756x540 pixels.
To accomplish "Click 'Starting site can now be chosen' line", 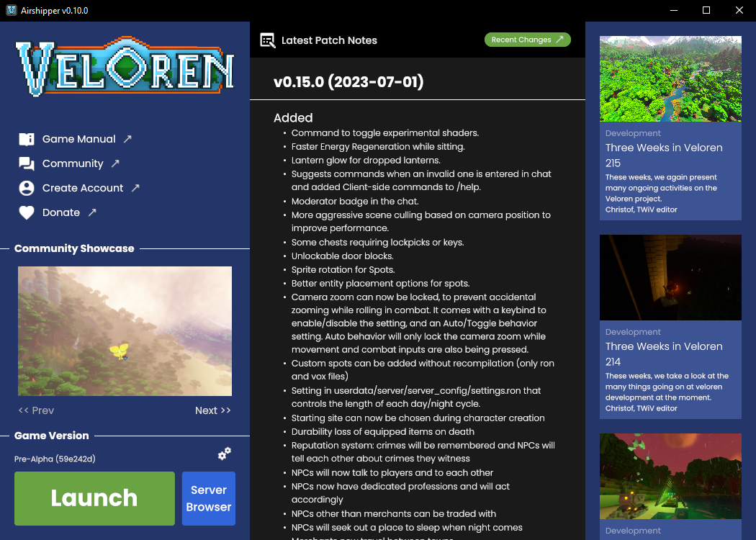I will pos(418,418).
